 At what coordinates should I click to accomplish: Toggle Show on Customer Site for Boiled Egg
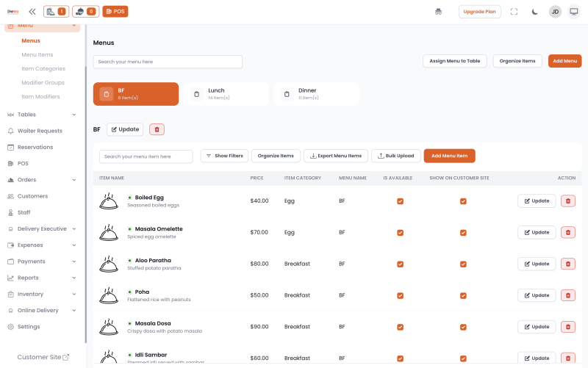pyautogui.click(x=463, y=201)
